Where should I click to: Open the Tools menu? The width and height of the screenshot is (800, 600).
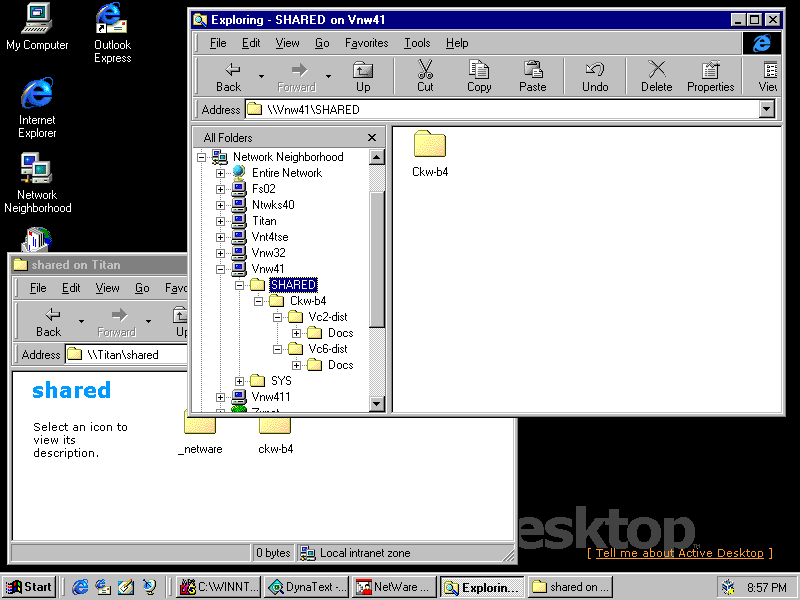417,43
